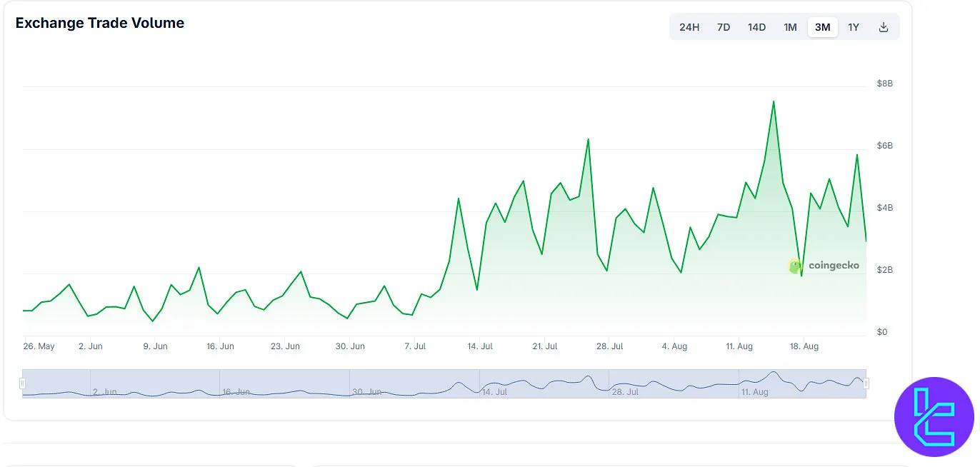Download the chart data icon

(x=884, y=27)
